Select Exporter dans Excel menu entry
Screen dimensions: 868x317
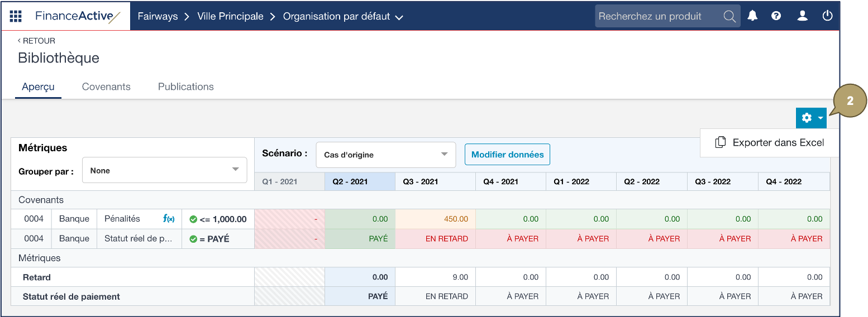point(770,143)
